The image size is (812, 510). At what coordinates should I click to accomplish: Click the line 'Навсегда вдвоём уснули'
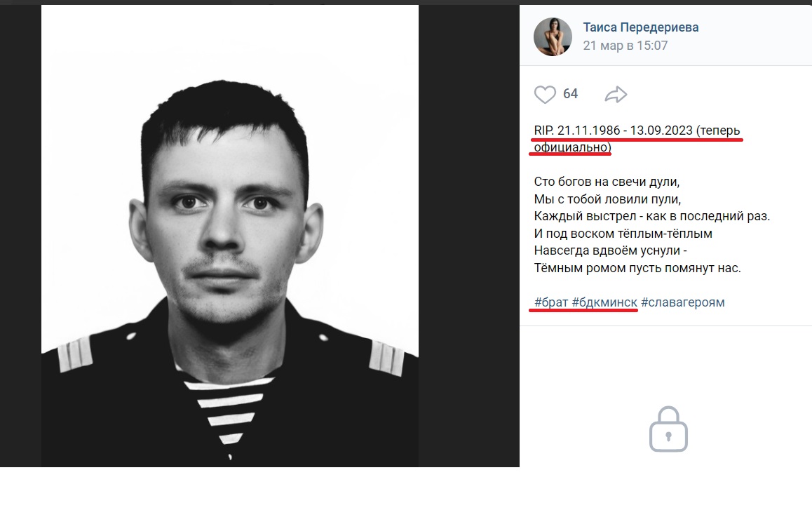(610, 250)
